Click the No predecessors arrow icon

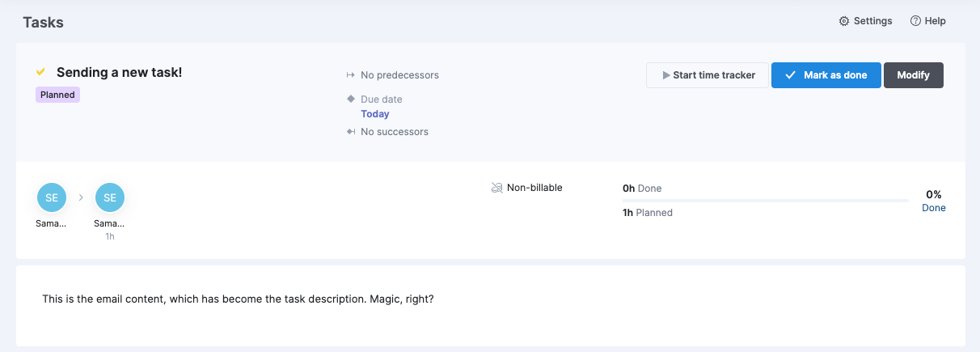pyautogui.click(x=351, y=75)
